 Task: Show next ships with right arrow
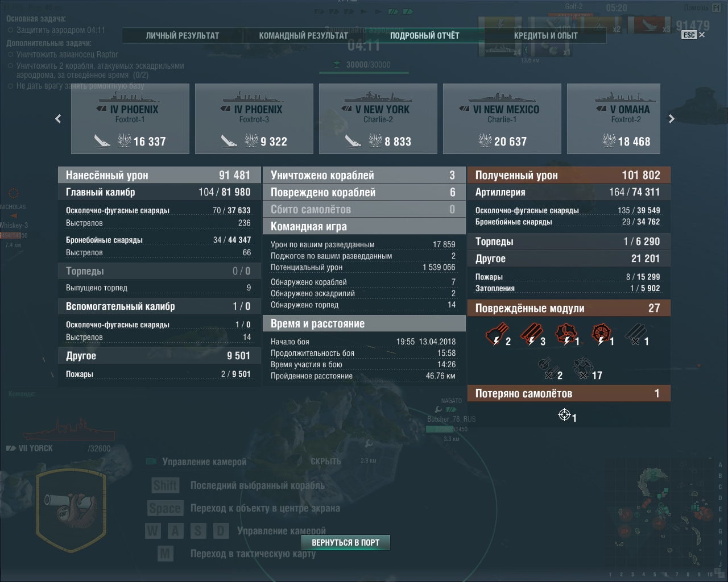pos(671,119)
